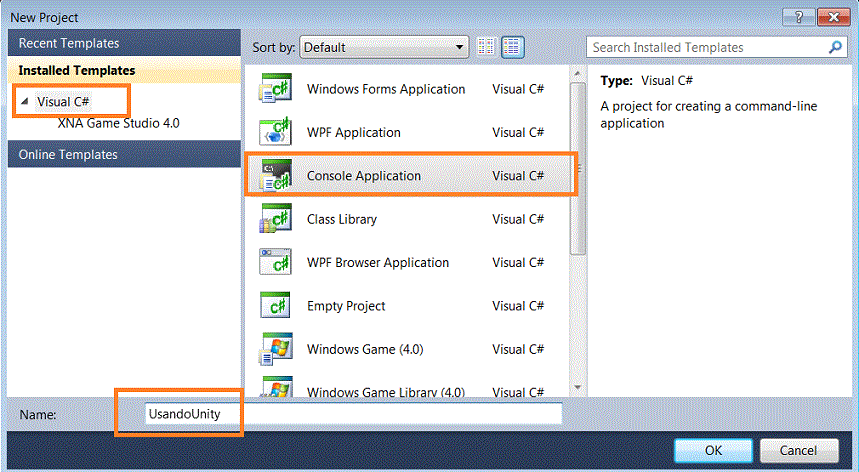Click Visual C# language in Class Library row

(518, 219)
